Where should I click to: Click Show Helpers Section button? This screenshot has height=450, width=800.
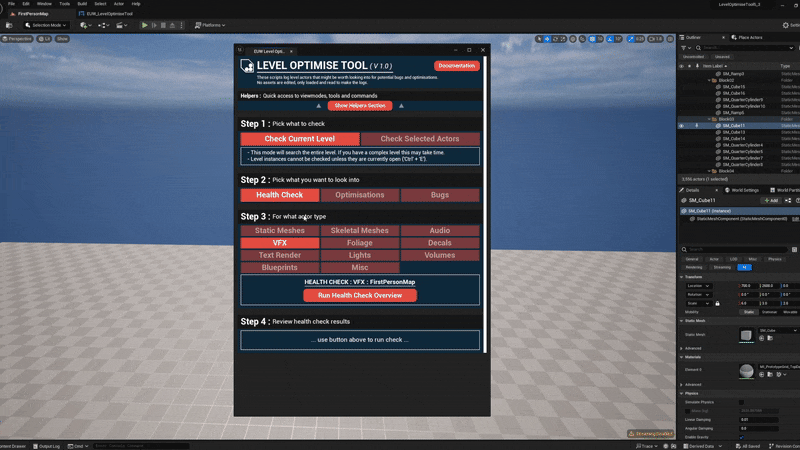pyautogui.click(x=360, y=106)
